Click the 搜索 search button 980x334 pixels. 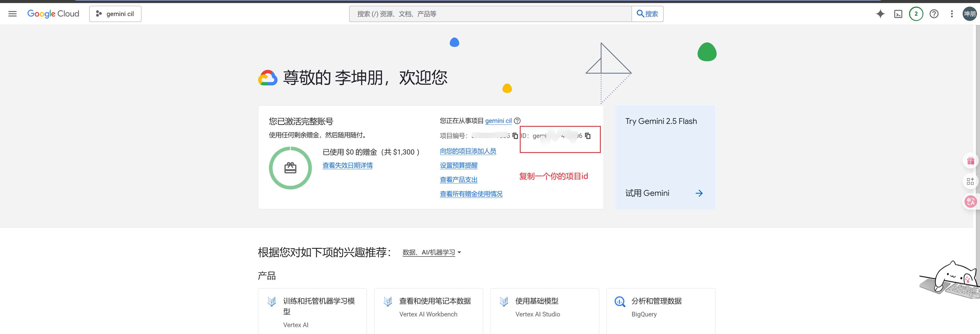[647, 14]
